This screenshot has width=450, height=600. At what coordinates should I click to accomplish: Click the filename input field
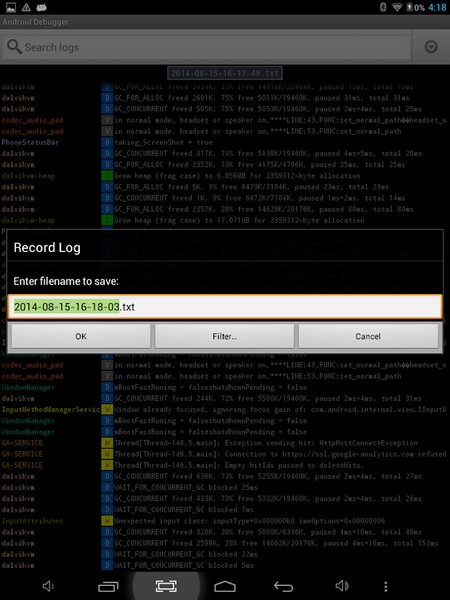[x=225, y=307]
